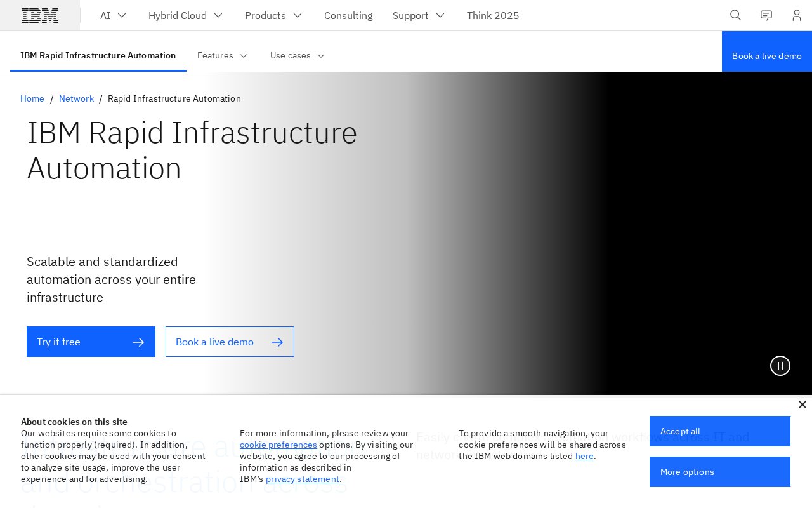Viewport: 812px width, 508px height.
Task: Open the Use cases dropdown
Action: click(x=298, y=55)
